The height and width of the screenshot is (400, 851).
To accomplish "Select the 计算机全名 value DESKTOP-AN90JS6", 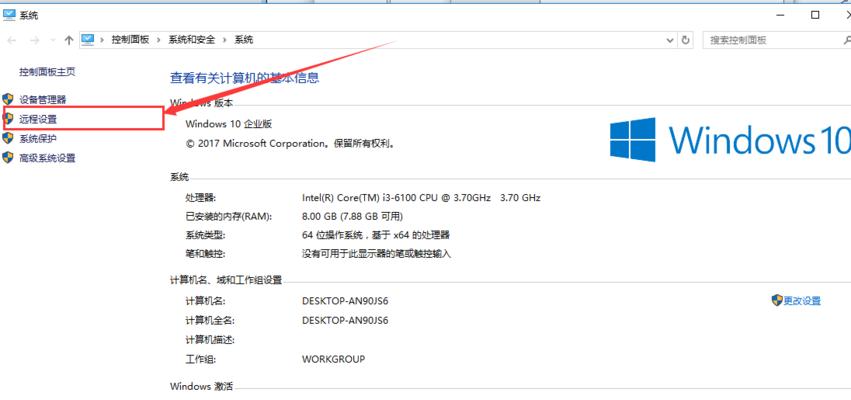I will 345,321.
